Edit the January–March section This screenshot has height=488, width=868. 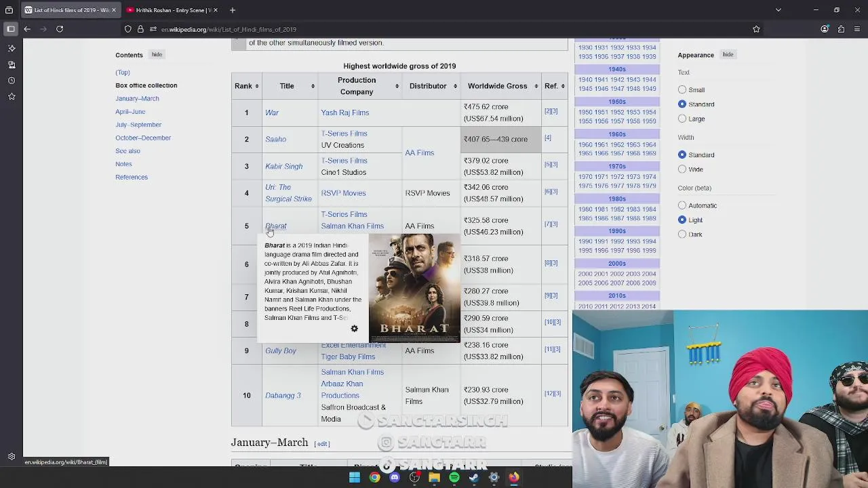coord(322,444)
